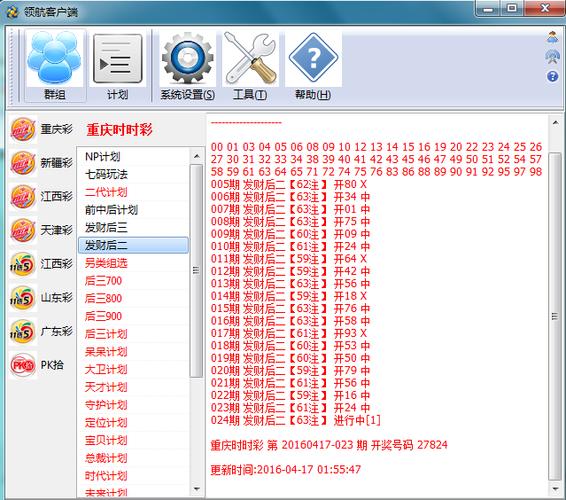Click the 011期 开64 result row

point(288,258)
